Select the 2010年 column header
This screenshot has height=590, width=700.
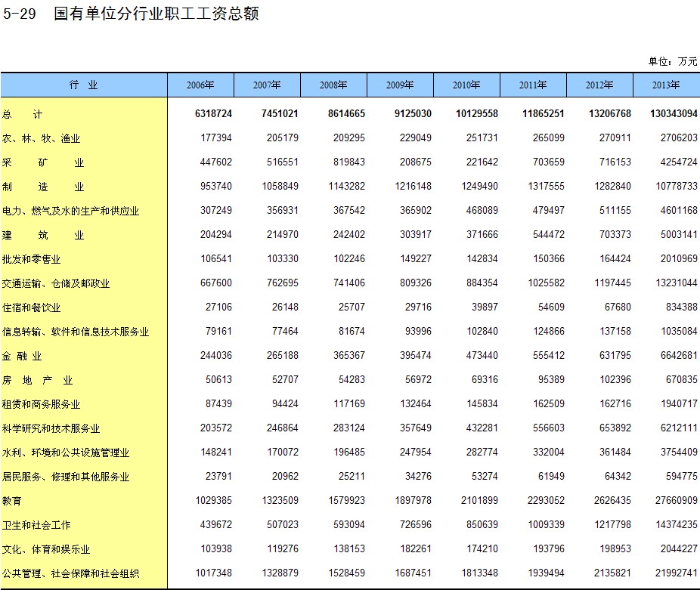[466, 85]
